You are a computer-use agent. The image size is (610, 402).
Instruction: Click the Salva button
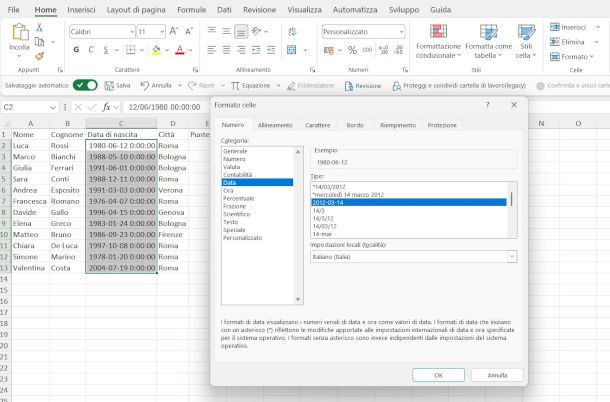coord(117,86)
